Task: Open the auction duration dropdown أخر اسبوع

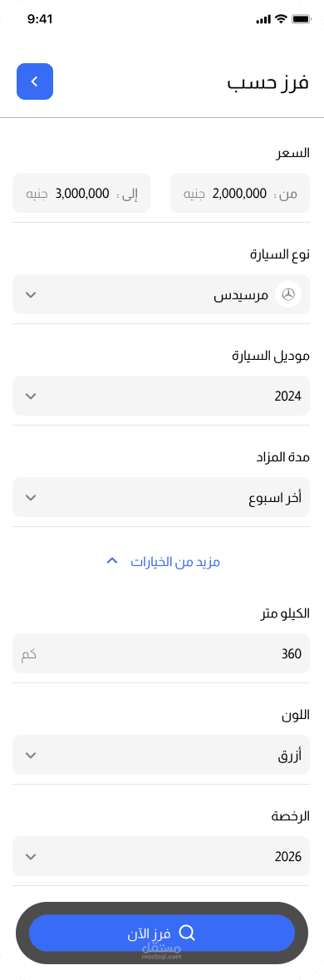Action: click(161, 497)
